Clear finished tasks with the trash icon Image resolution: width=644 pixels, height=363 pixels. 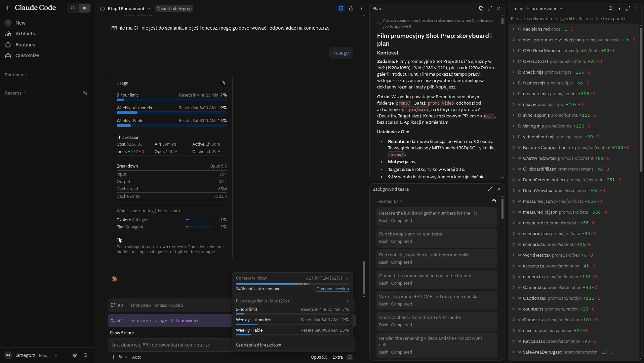coord(494,202)
